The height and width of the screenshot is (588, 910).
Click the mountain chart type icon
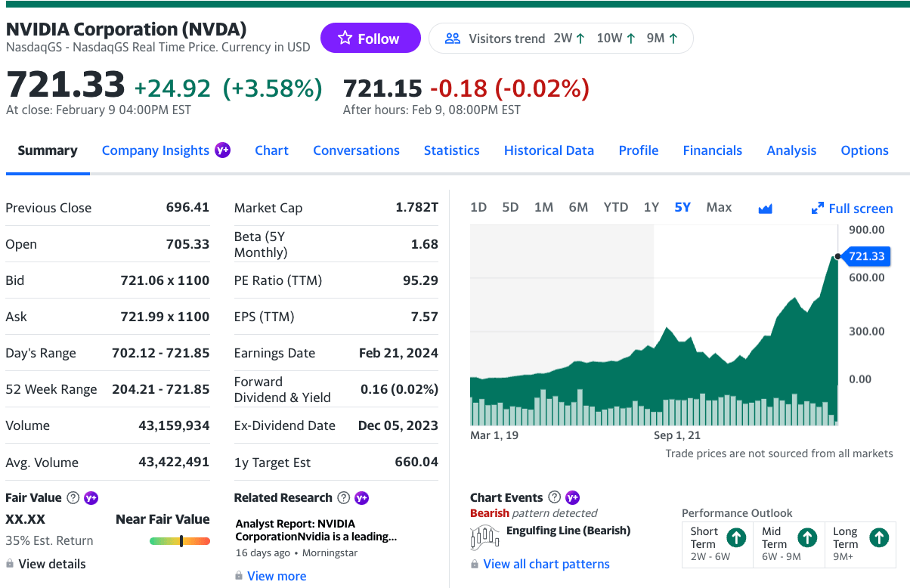coord(765,208)
